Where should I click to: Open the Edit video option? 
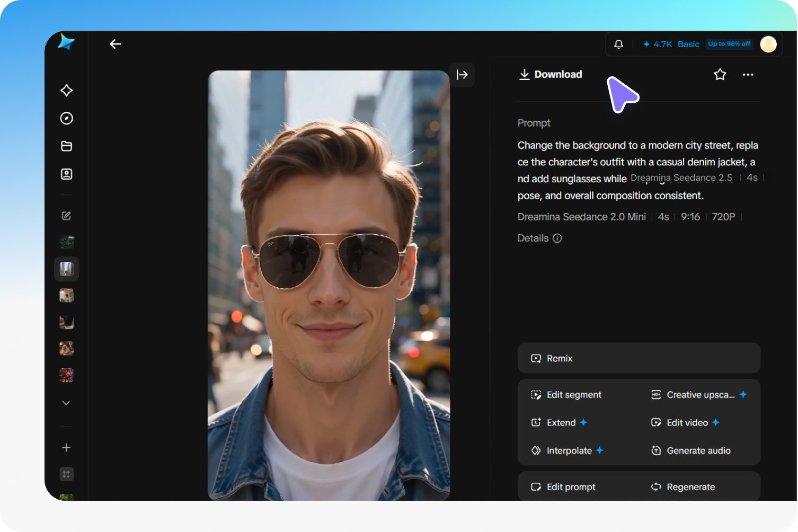click(685, 423)
